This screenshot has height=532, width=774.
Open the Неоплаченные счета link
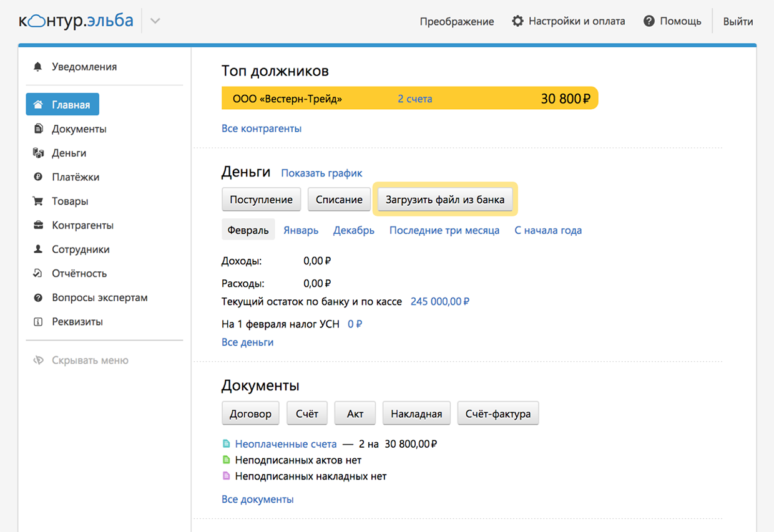click(286, 444)
